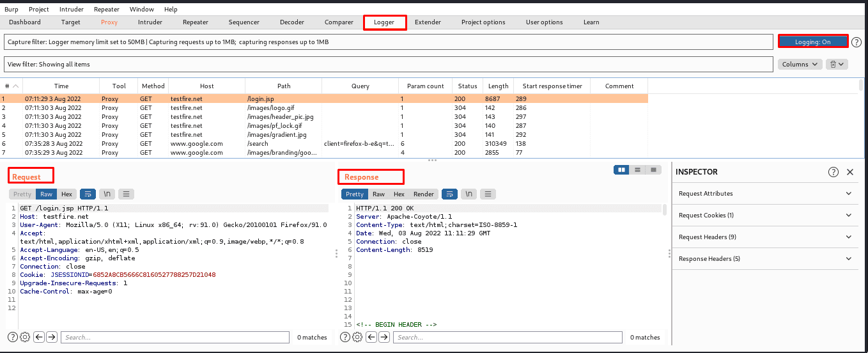Switch Response view to Render

click(424, 194)
